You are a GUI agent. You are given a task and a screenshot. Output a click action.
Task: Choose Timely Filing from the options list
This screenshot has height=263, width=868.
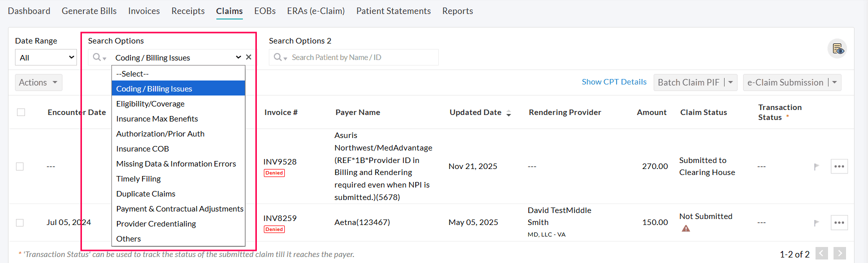[138, 178]
